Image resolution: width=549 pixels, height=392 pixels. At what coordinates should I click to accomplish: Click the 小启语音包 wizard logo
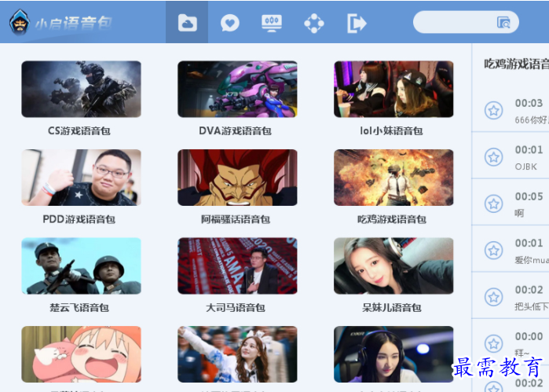click(x=20, y=22)
